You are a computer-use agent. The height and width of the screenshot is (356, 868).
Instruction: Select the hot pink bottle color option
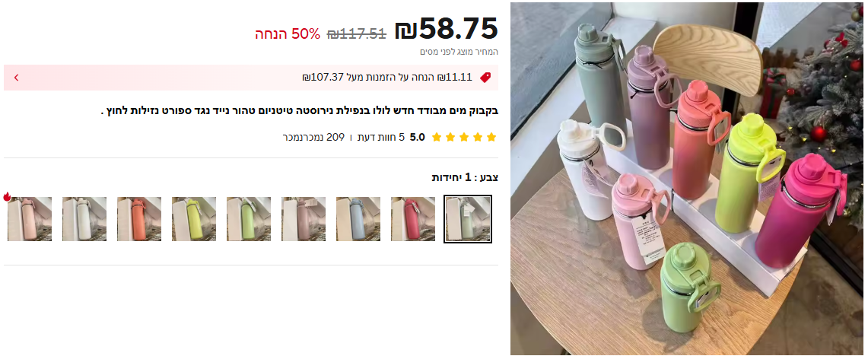click(x=413, y=218)
